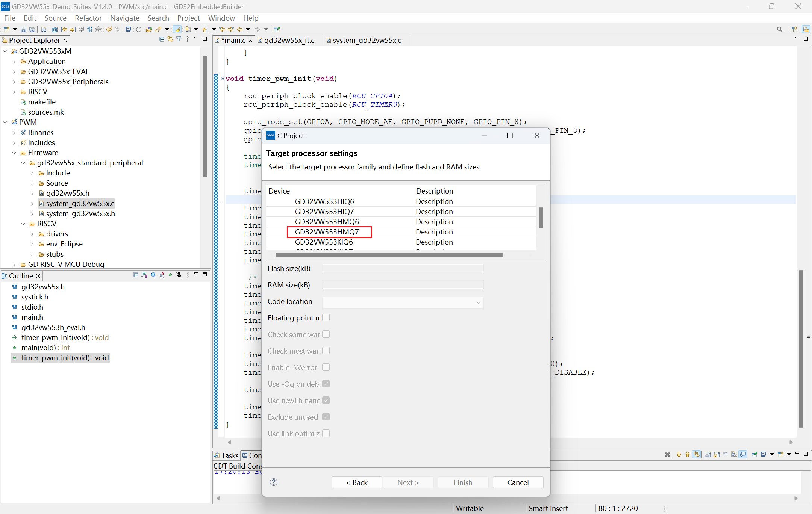Click the Previous Annotation up arrow icon
This screenshot has height=514, width=812.
205,29
